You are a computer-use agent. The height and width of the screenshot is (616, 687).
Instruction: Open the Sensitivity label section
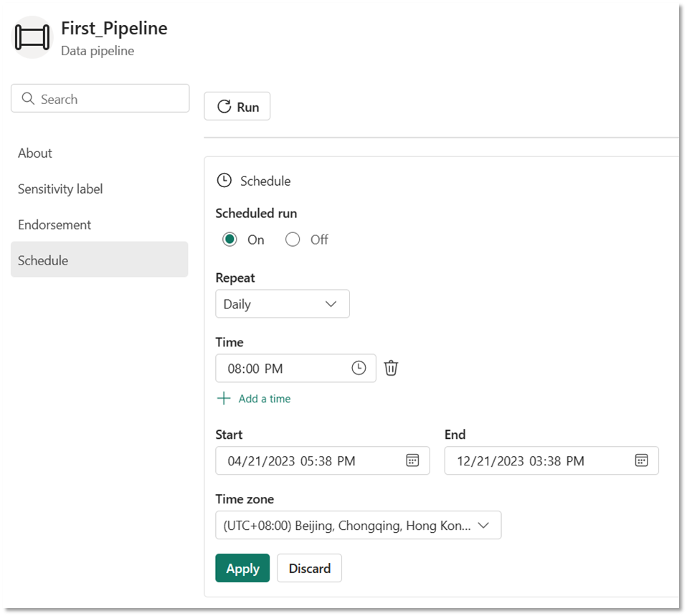pyautogui.click(x=60, y=189)
